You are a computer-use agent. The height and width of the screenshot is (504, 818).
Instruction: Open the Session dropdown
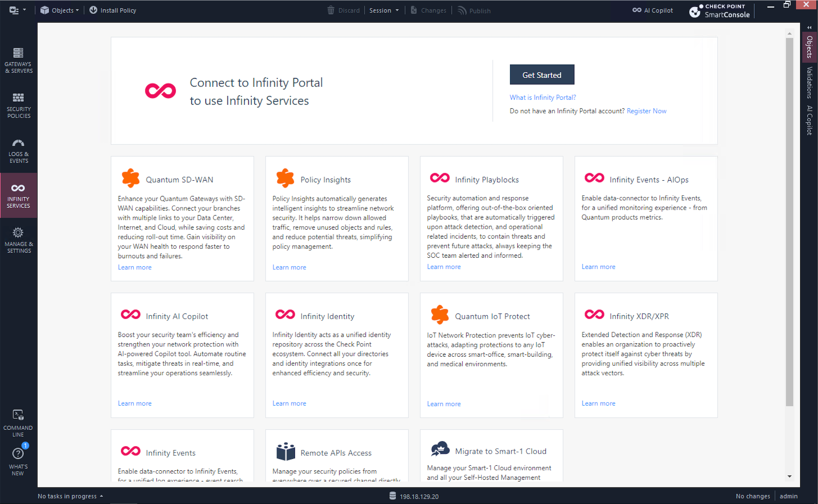coord(384,10)
